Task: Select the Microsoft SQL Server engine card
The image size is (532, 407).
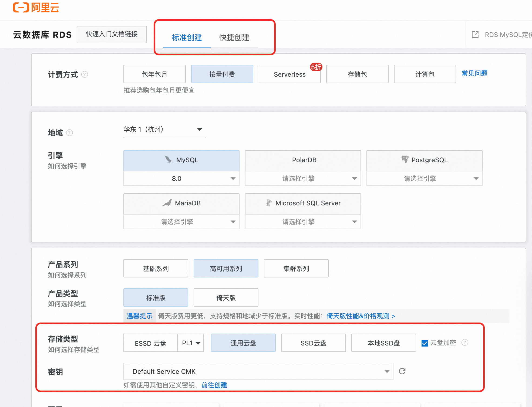Action: point(303,204)
